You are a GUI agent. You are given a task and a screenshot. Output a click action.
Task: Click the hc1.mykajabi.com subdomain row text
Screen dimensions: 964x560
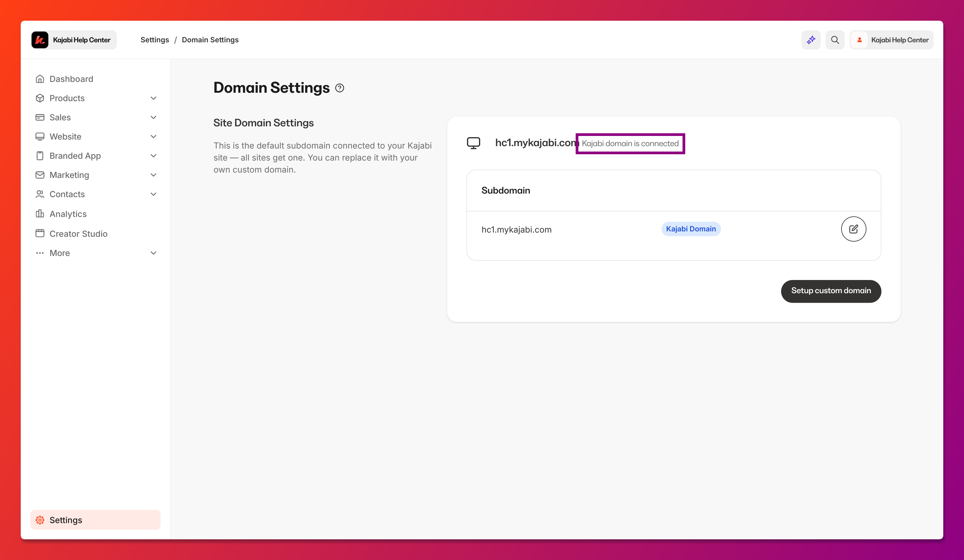click(x=517, y=229)
